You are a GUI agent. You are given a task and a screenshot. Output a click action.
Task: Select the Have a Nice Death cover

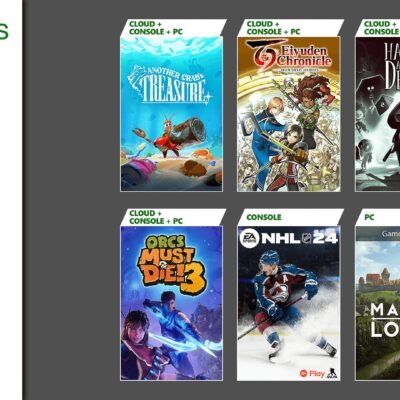[x=378, y=114]
